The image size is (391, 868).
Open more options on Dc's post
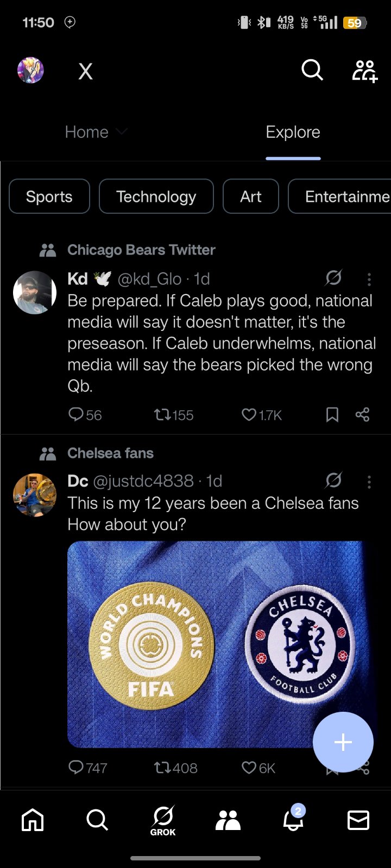click(x=369, y=482)
